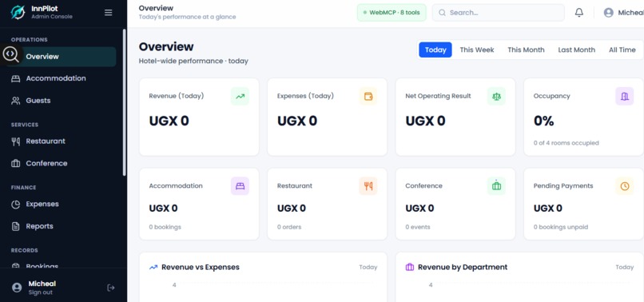
Task: Select the Today period tab
Action: click(435, 50)
